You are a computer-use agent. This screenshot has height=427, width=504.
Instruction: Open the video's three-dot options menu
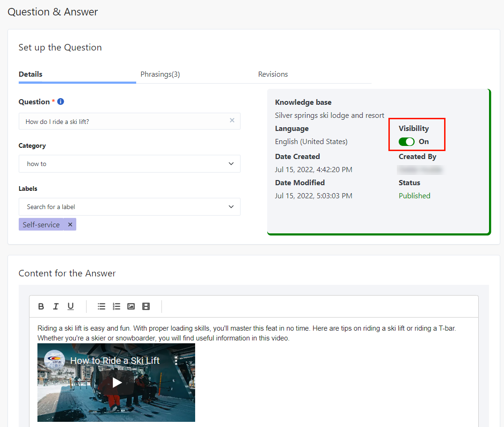176,360
